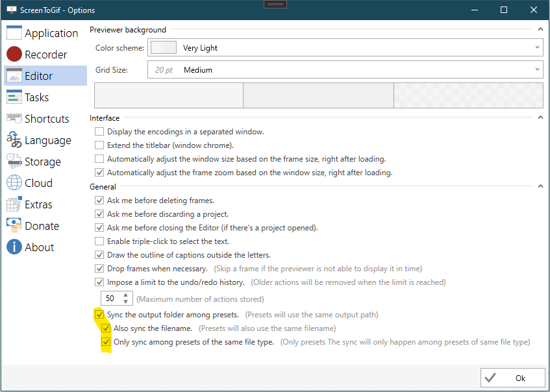Click the first previewer background color swatch
Image resolution: width=550 pixels, height=392 pixels.
[169, 95]
